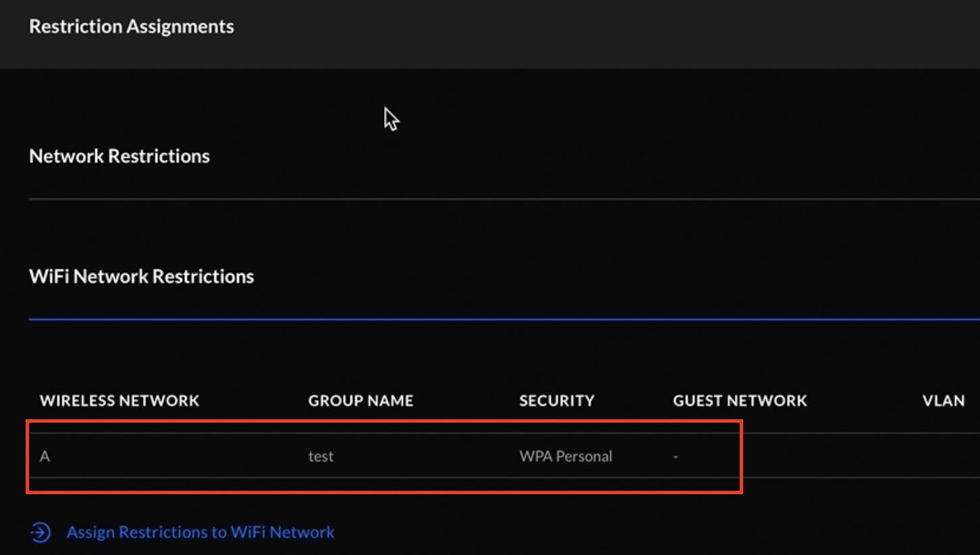Click the WIRELESS NETWORK column header
This screenshot has width=980, height=555.
point(119,400)
